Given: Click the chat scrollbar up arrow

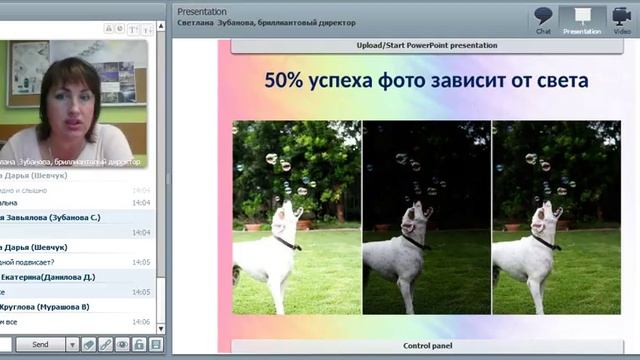Looking at the screenshot, I should tap(161, 26).
